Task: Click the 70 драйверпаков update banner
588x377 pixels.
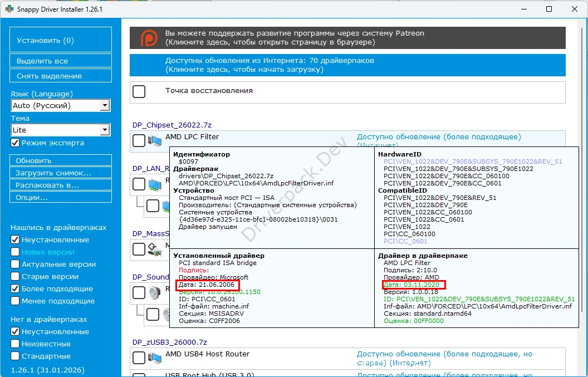Action: [347, 65]
